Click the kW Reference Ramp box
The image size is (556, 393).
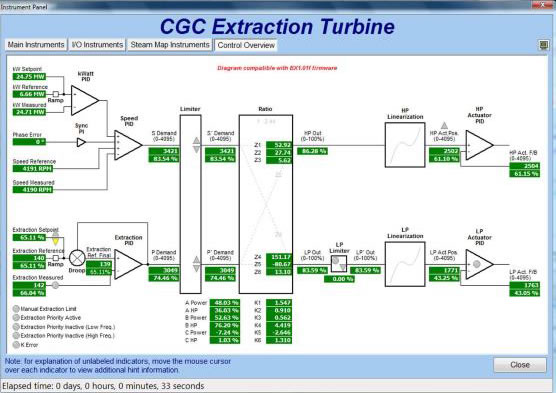(x=56, y=94)
